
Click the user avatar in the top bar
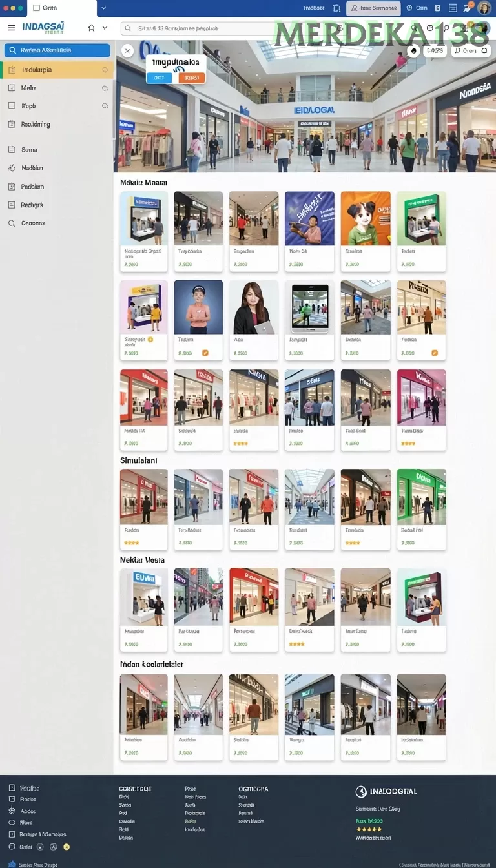pyautogui.click(x=484, y=8)
